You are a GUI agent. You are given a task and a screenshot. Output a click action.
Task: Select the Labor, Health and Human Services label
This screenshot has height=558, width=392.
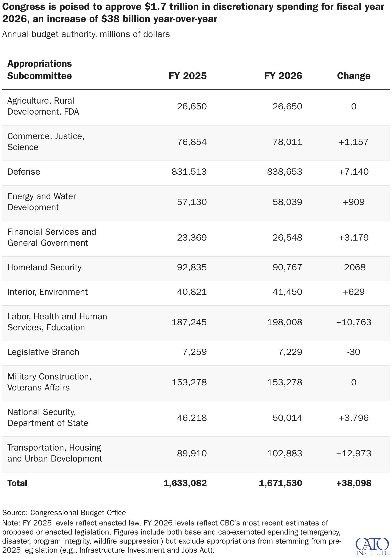pos(57,322)
